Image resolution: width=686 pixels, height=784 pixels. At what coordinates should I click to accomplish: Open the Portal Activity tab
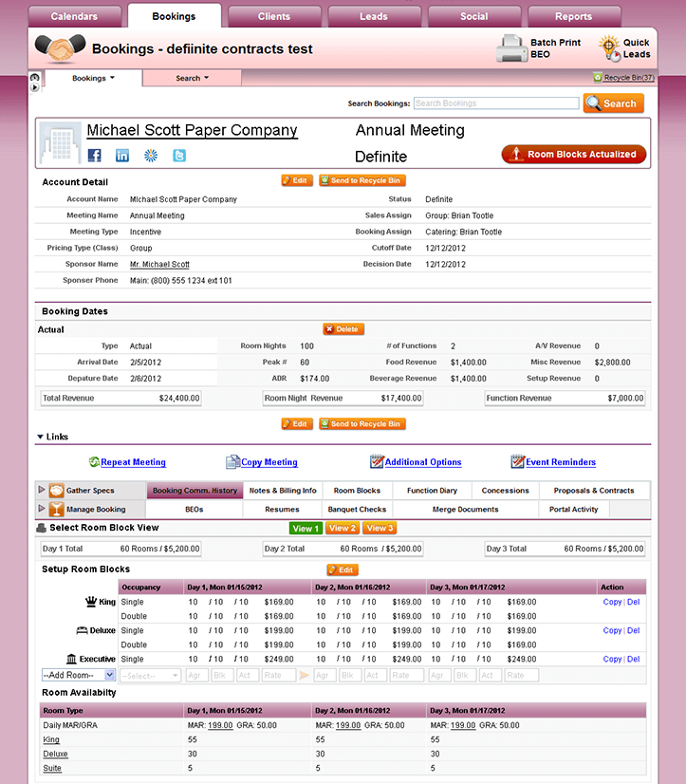pyautogui.click(x=573, y=509)
